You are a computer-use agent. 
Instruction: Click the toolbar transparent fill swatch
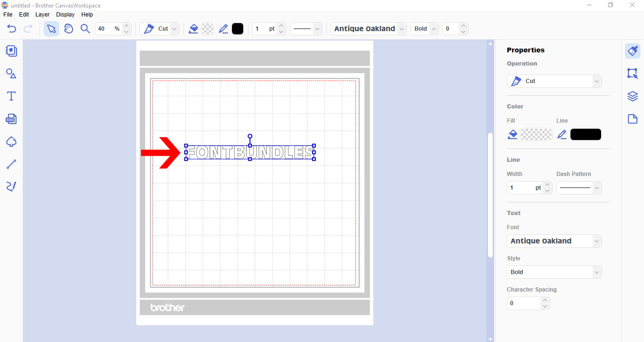[x=207, y=29]
